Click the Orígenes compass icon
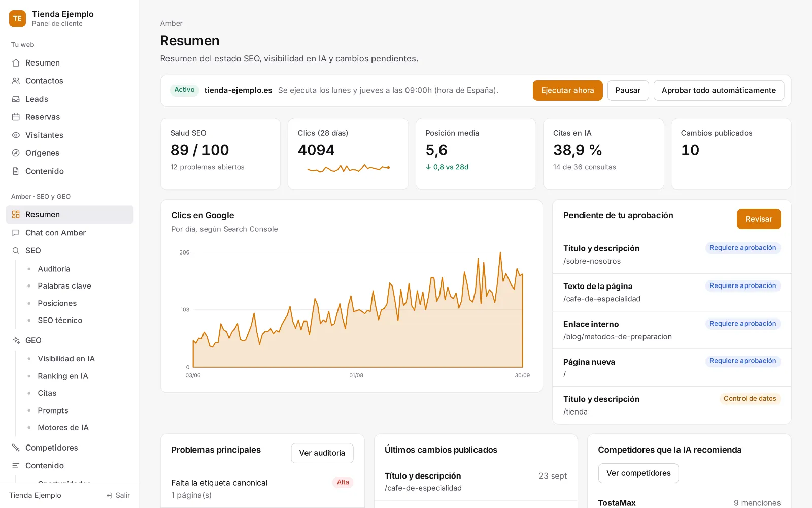812x508 pixels. 16,153
